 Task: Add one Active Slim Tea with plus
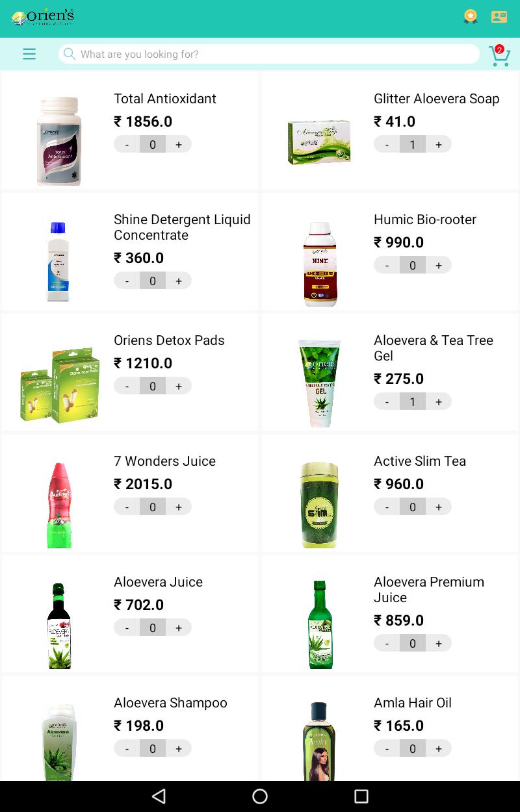click(439, 507)
